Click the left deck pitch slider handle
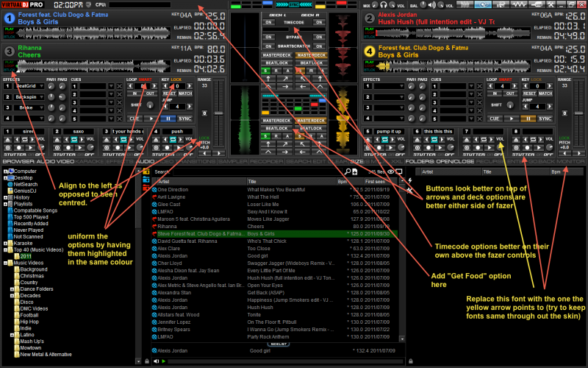Image resolution: width=588 pixels, height=368 pixels. click(218, 113)
